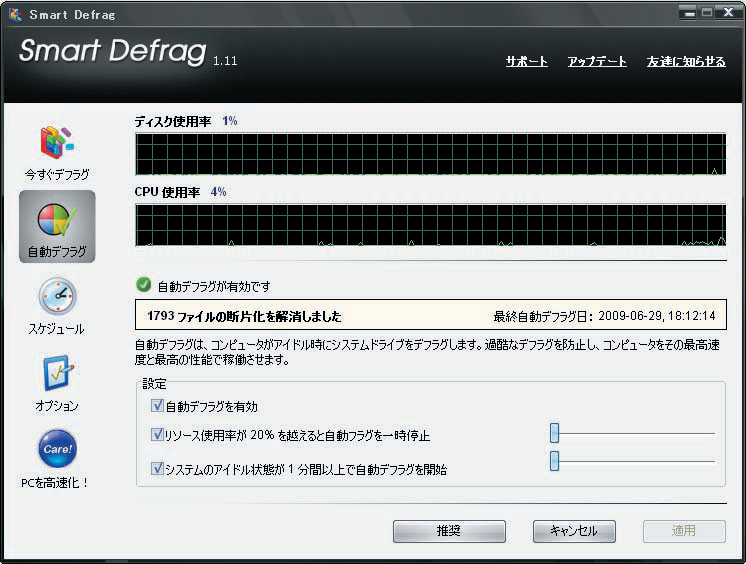Click the PCを高速化！ label
This screenshot has height=564, width=746.
55,483
